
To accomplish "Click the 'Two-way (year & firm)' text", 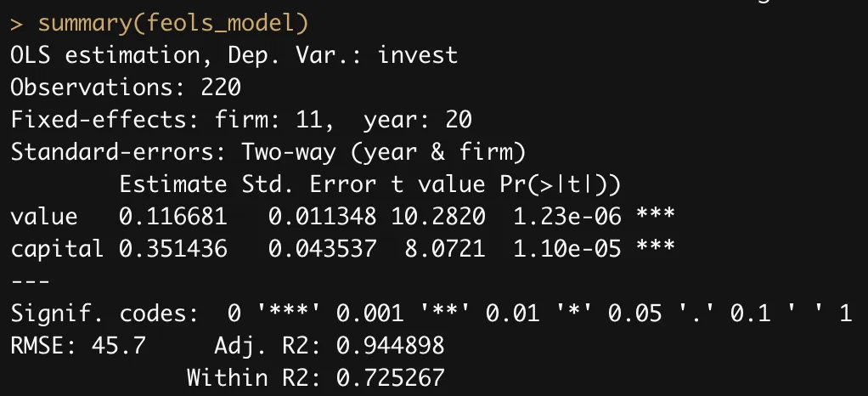I will pyautogui.click(x=384, y=152).
